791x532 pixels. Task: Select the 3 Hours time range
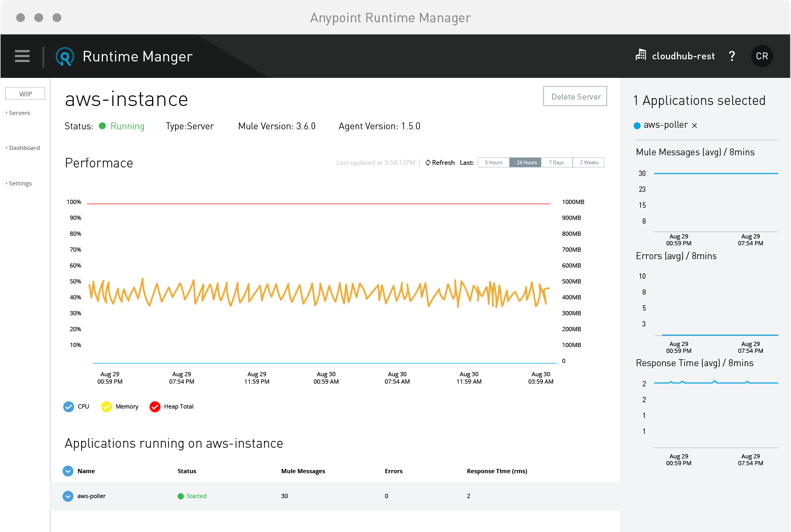pos(494,163)
